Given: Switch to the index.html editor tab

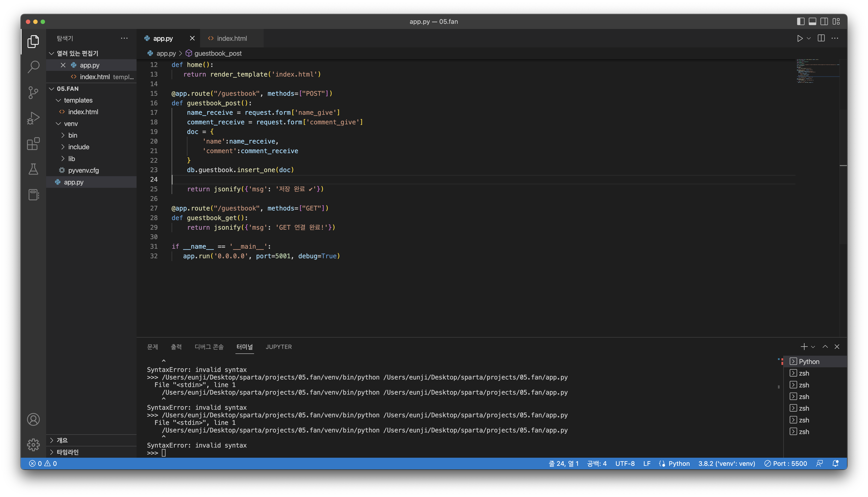Looking at the screenshot, I should pos(232,39).
